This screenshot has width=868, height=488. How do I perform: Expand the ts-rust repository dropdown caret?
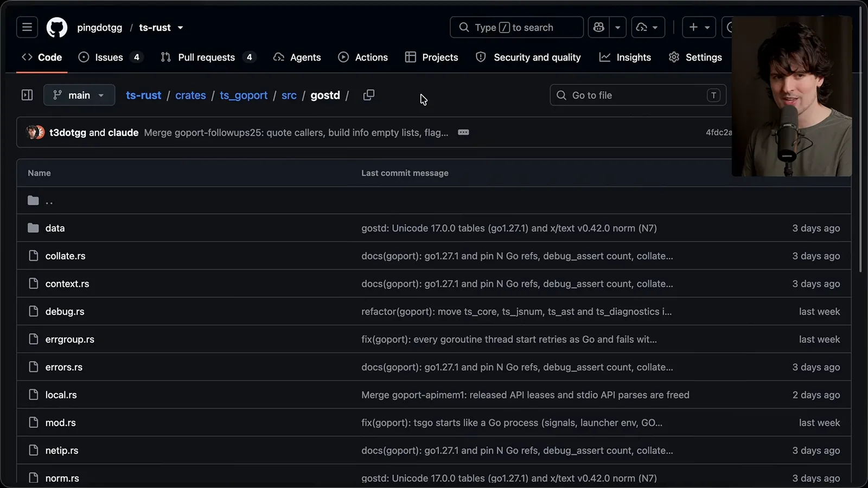coord(180,28)
